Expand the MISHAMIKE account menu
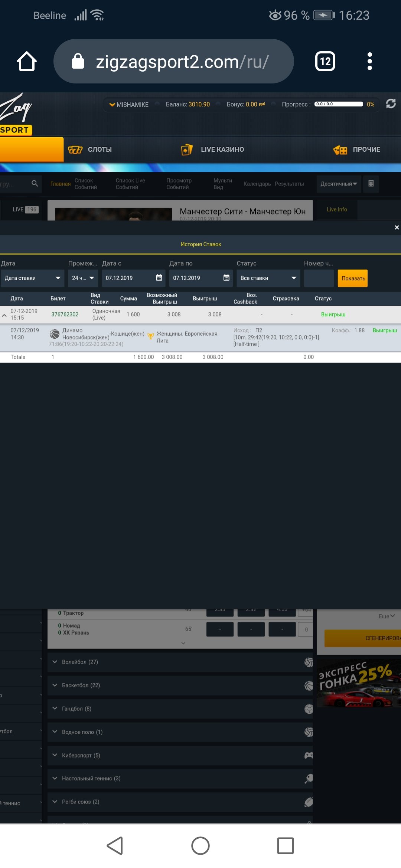 click(x=129, y=105)
